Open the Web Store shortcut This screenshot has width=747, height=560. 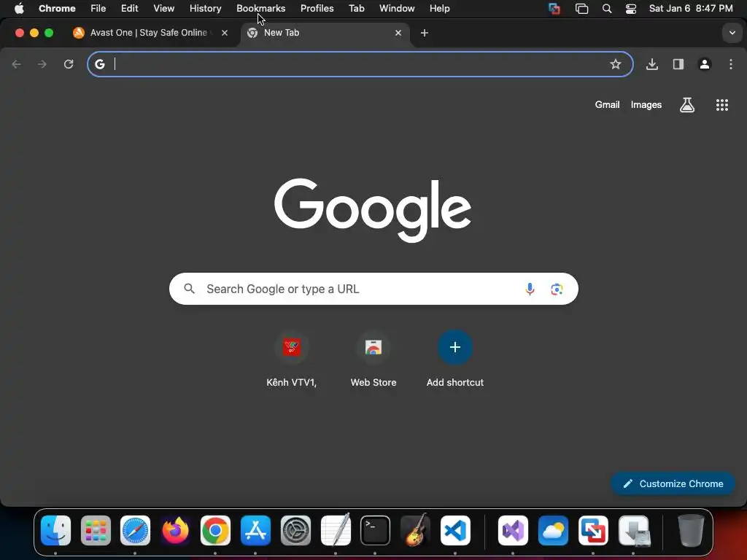click(373, 359)
